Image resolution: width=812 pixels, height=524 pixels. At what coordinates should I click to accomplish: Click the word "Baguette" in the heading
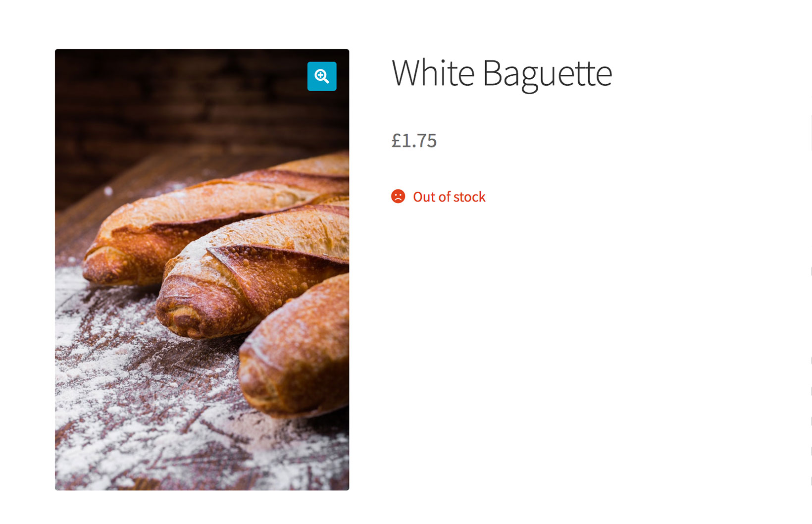(x=547, y=74)
